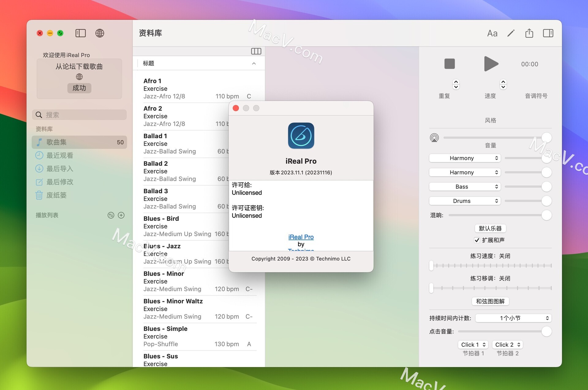
Task: Open the font size Aa tool
Action: click(492, 33)
